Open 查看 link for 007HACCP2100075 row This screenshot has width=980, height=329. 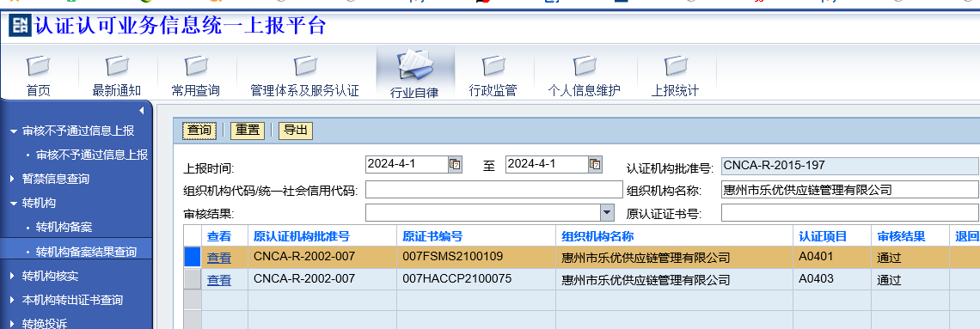click(219, 280)
